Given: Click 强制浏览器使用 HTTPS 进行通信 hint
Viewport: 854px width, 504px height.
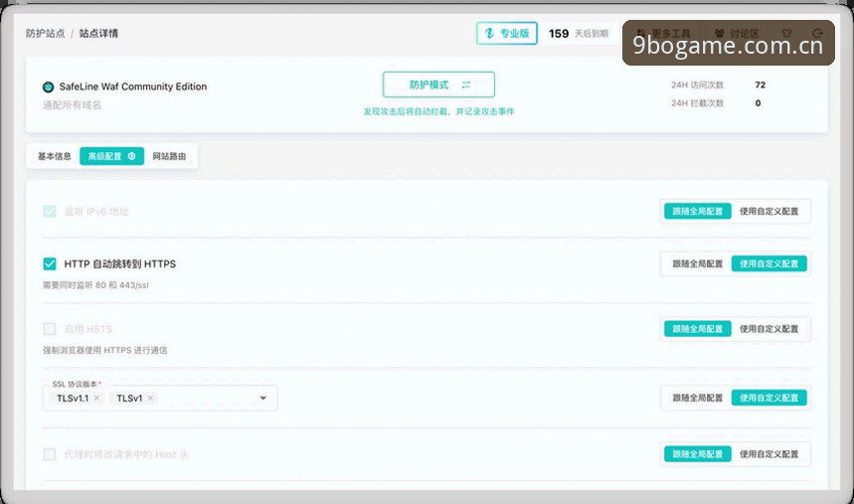Looking at the screenshot, I should (105, 350).
